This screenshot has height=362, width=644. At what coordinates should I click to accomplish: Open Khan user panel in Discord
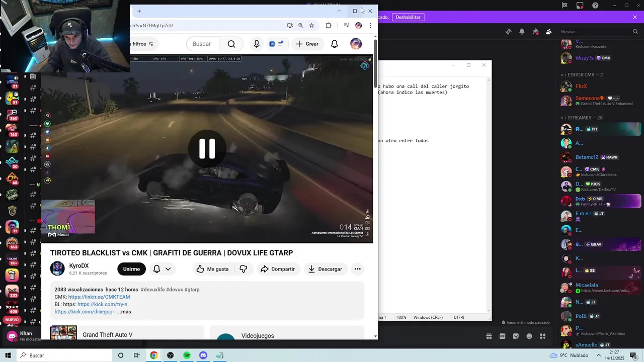point(23,336)
